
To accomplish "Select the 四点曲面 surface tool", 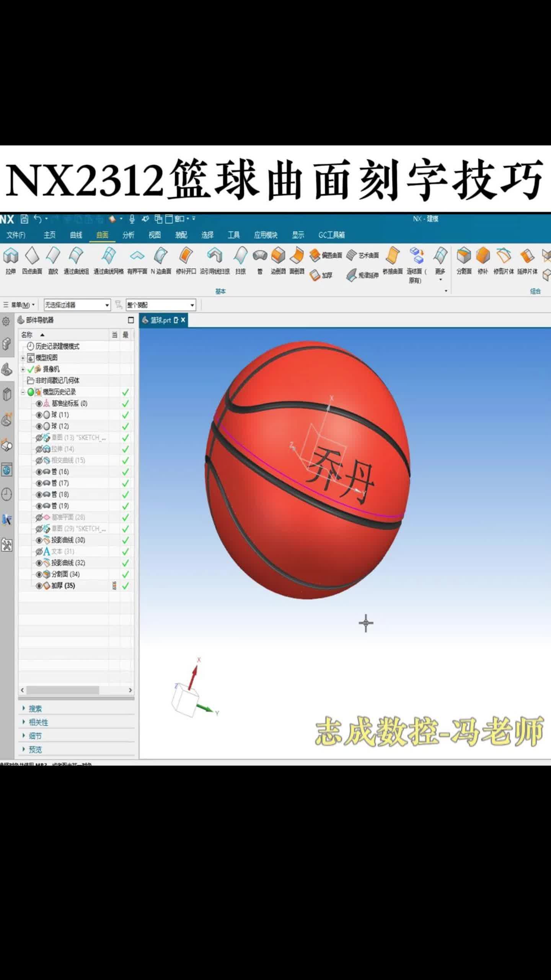I will coord(32,261).
